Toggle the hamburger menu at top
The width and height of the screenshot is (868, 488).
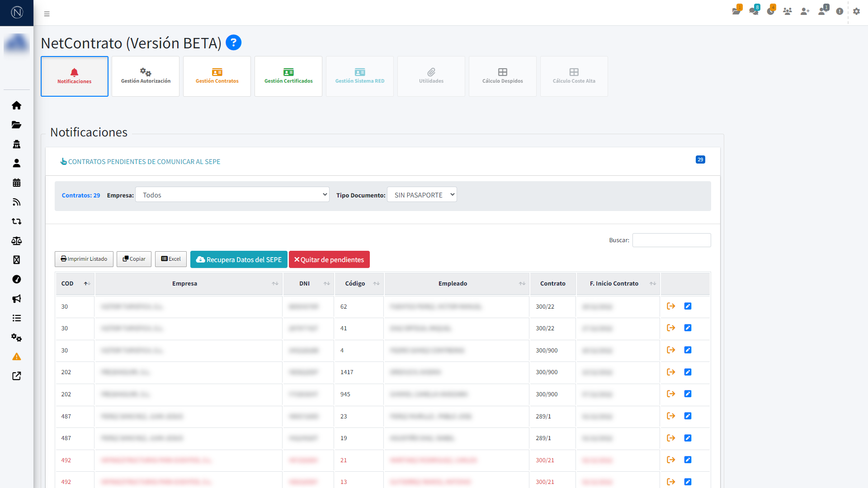[x=47, y=14]
